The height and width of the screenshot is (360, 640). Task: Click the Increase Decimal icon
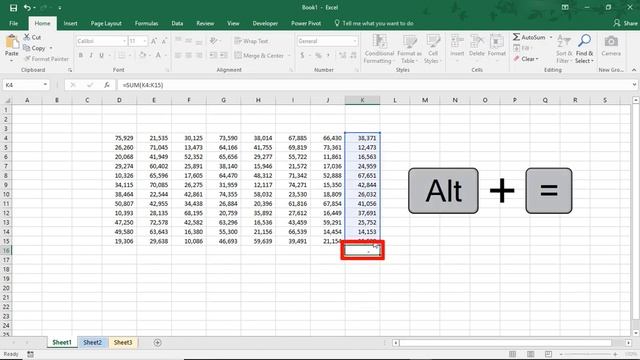click(342, 55)
